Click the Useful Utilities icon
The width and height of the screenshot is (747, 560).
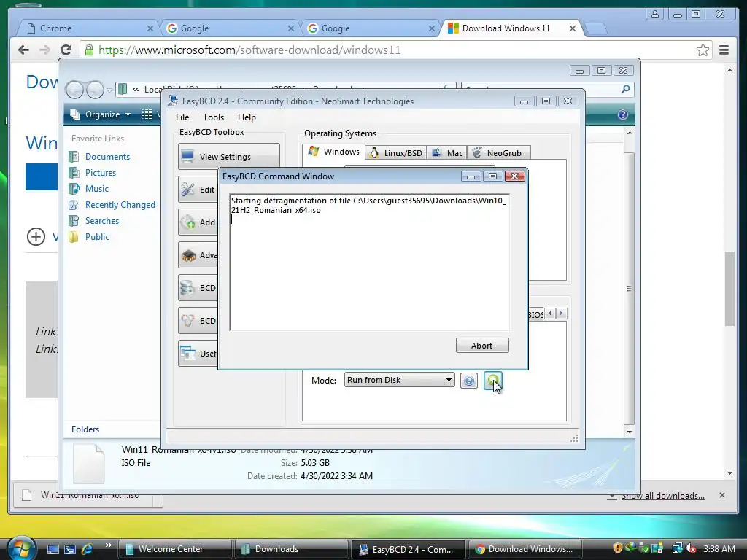tap(187, 354)
